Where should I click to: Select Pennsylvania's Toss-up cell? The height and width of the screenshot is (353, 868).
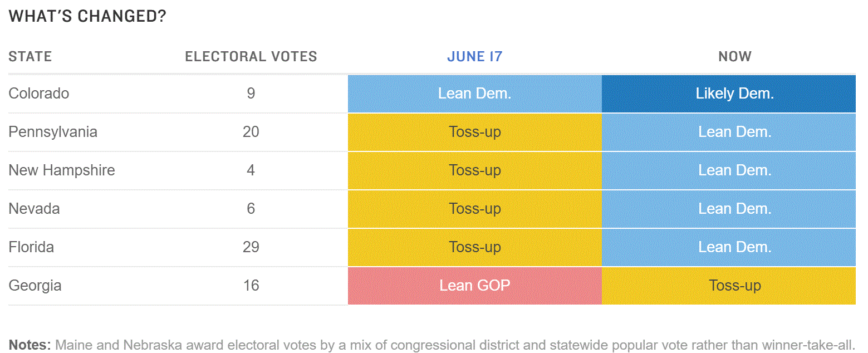[475, 132]
